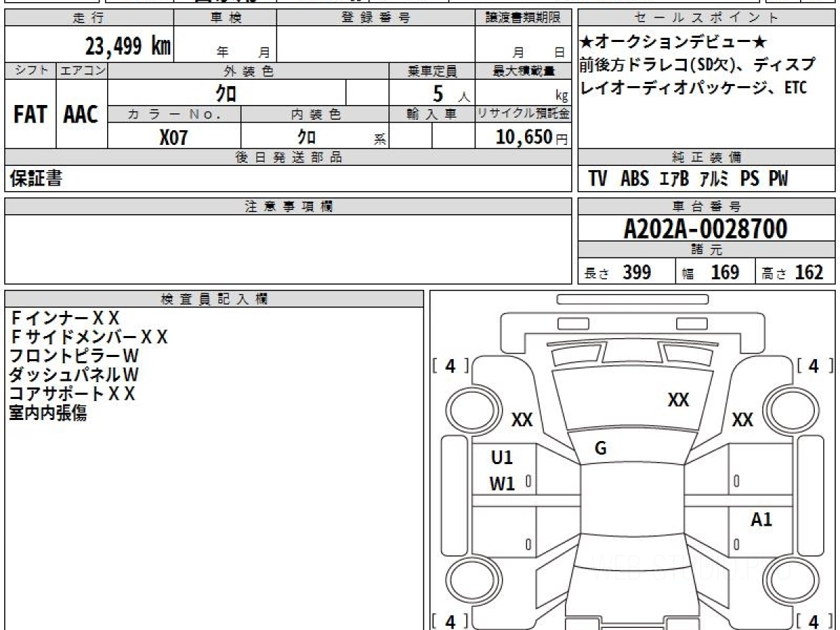Click the クロ value under 内装色

[x=307, y=136]
